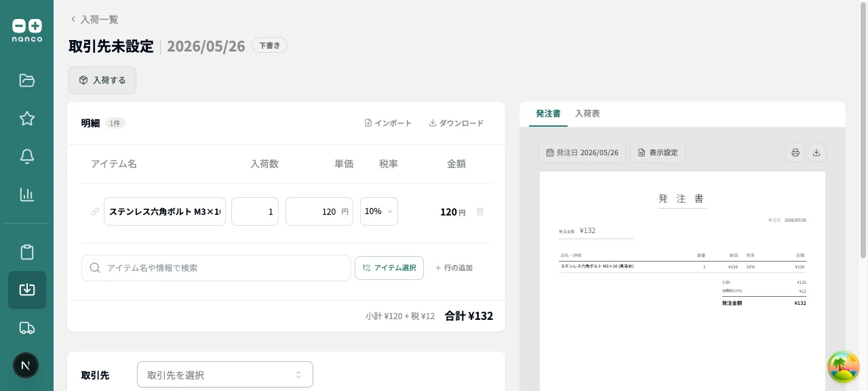Click the 2026/05/26 date in the header
This screenshot has width=868, height=391.
pyautogui.click(x=206, y=46)
